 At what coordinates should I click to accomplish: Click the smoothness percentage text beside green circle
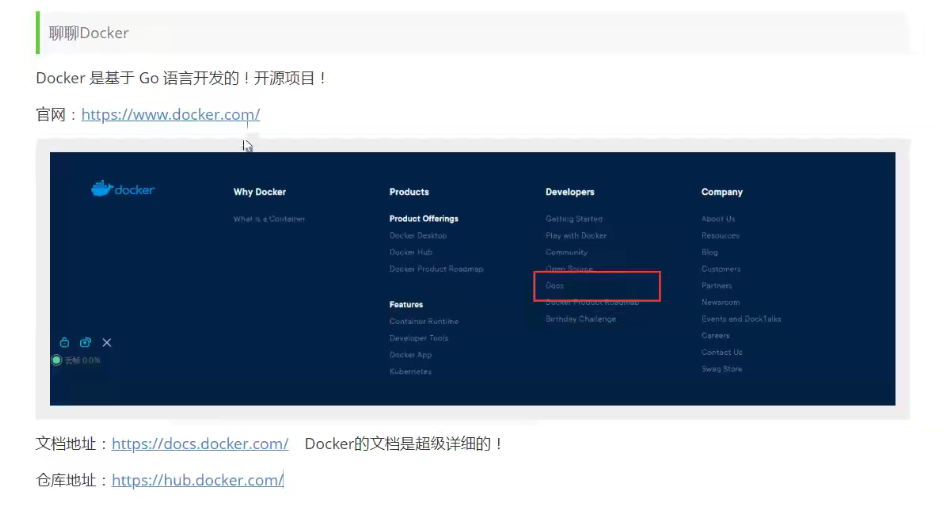pyautogui.click(x=82, y=361)
